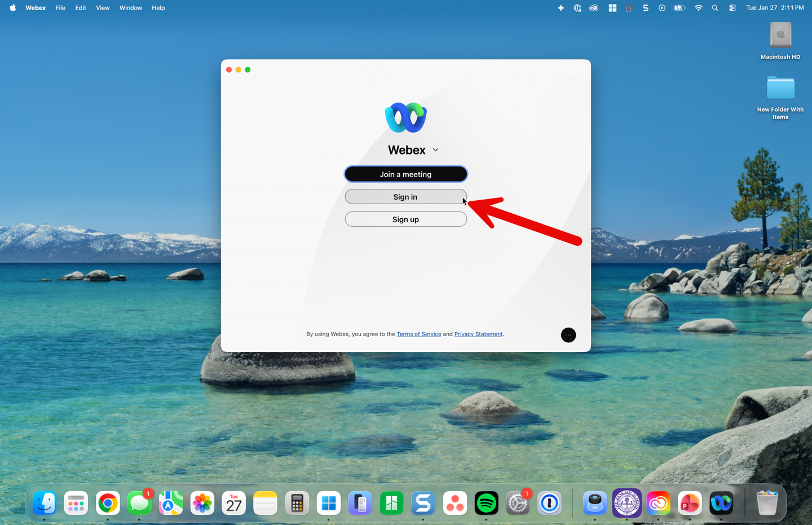Image resolution: width=812 pixels, height=525 pixels.
Task: Click the Webex logo in the window
Action: [405, 117]
